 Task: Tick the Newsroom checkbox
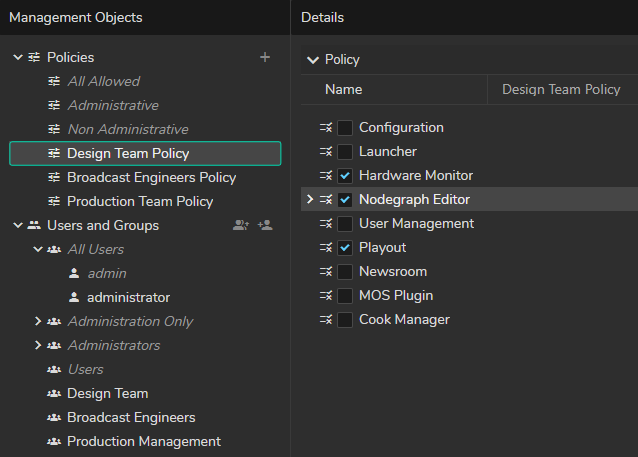pos(345,272)
